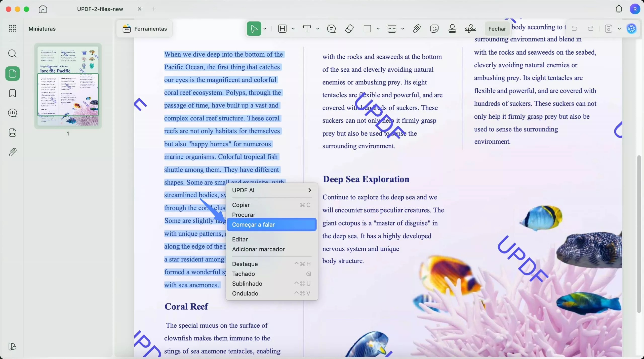The width and height of the screenshot is (644, 359).
Task: Click the signature tool icon
Action: tap(470, 28)
